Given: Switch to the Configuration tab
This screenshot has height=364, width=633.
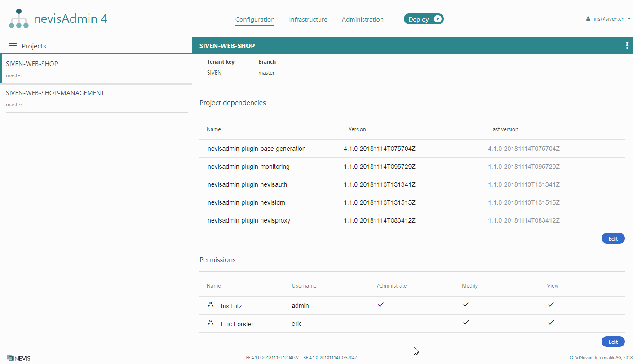Looking at the screenshot, I should (x=255, y=19).
